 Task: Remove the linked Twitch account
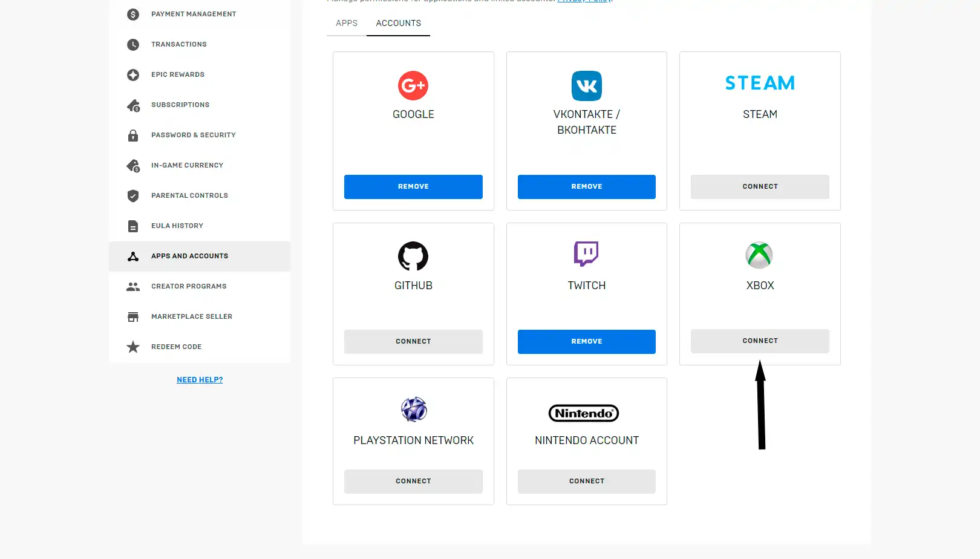(x=587, y=341)
